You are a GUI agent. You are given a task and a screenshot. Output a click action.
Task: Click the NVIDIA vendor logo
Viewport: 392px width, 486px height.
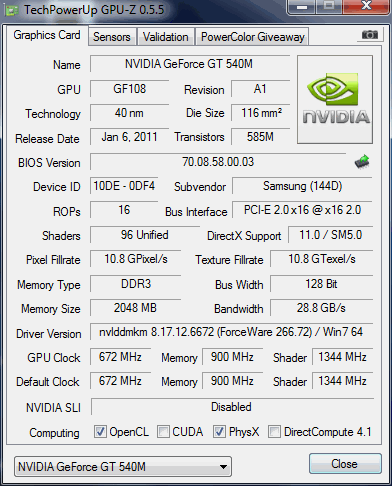click(x=335, y=100)
